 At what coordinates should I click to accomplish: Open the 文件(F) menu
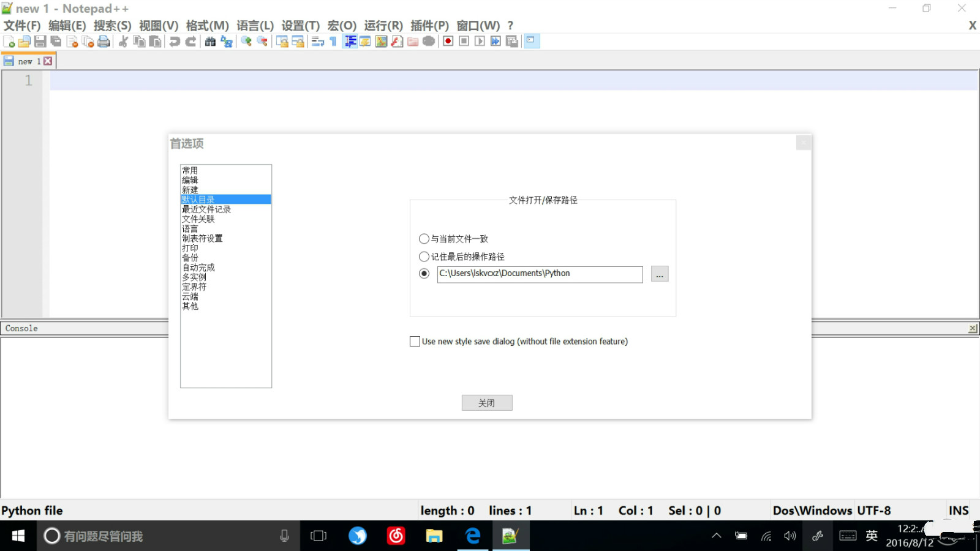pos(22,26)
